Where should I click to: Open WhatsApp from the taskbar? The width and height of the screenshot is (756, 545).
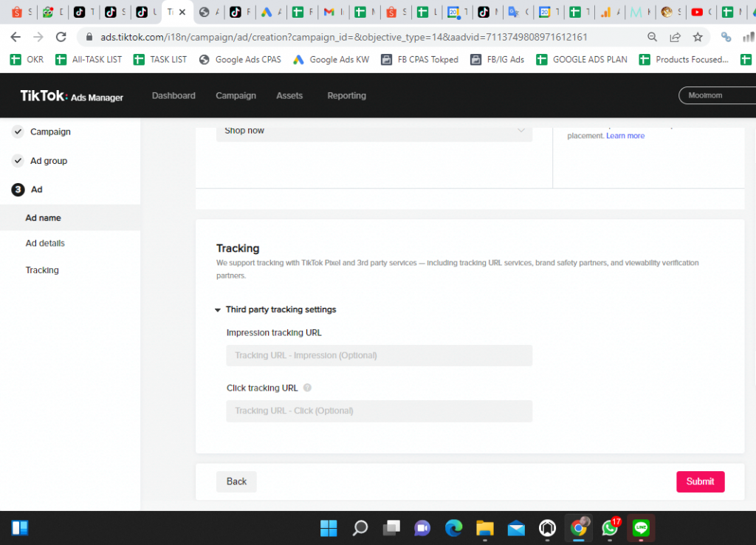click(x=610, y=527)
